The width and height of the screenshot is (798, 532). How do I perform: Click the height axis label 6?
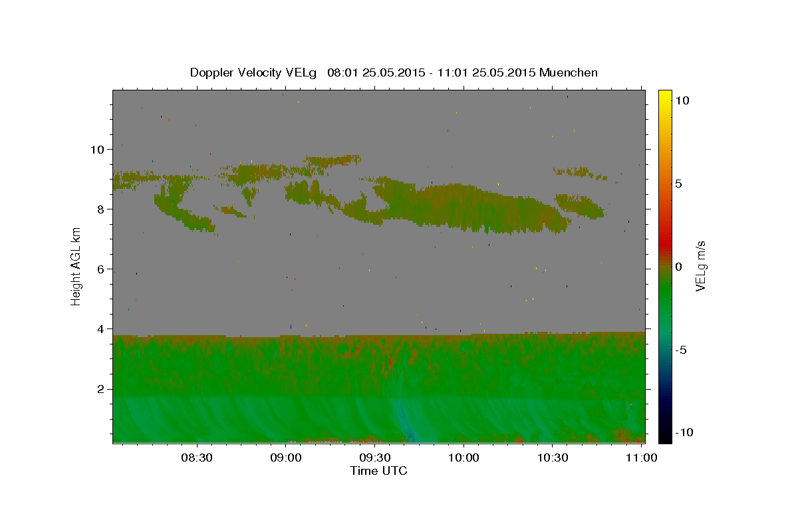(x=100, y=269)
